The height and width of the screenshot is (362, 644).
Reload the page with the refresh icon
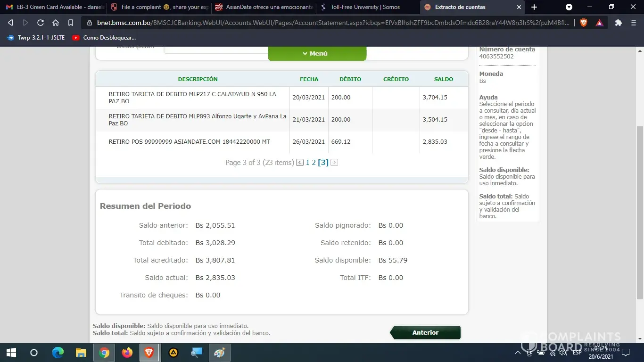41,23
